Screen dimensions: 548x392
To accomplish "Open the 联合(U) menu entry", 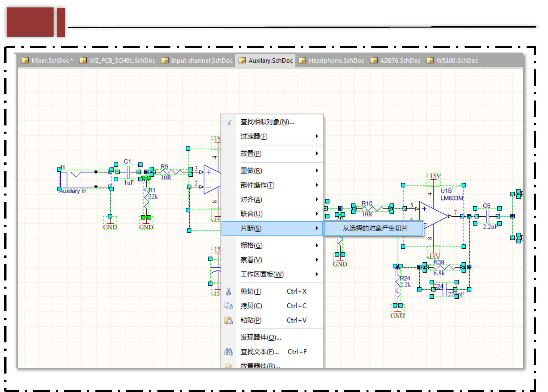I will click(x=251, y=214).
